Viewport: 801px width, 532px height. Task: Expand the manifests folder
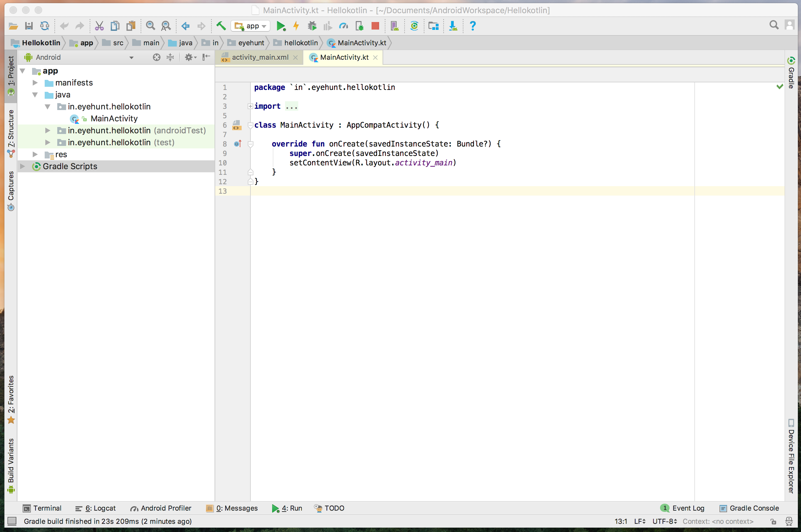point(35,82)
